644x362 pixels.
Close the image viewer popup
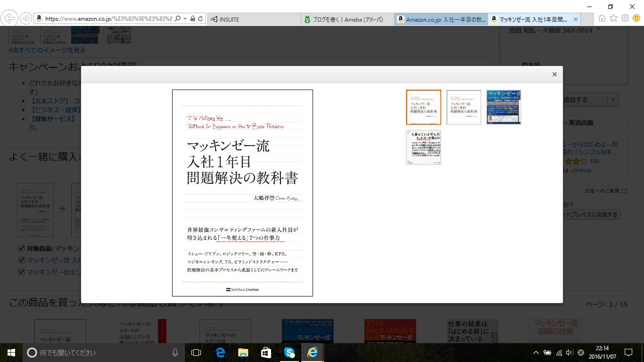[554, 74]
